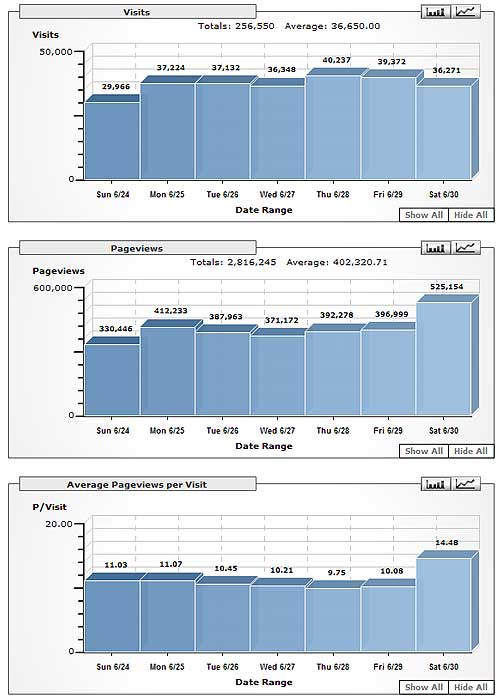Viewport: 500px width, 698px height.
Task: Click Hide All in the Pageviews panel
Action: (471, 451)
